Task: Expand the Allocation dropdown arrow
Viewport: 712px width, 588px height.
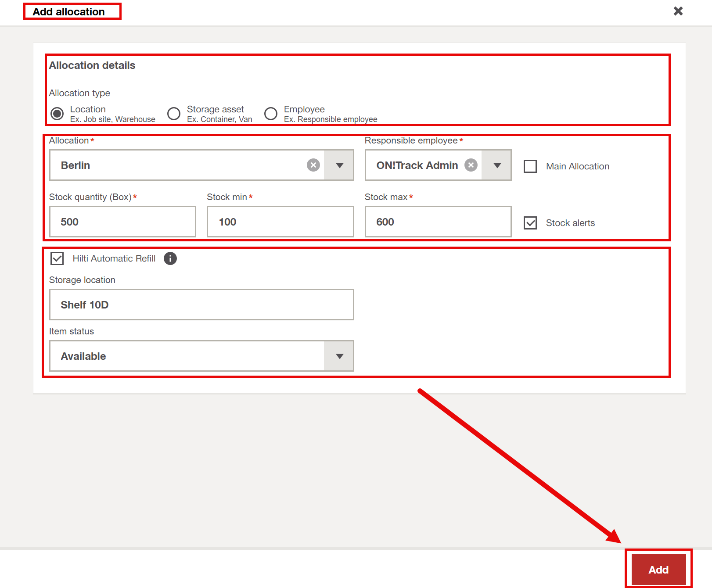Action: point(339,165)
